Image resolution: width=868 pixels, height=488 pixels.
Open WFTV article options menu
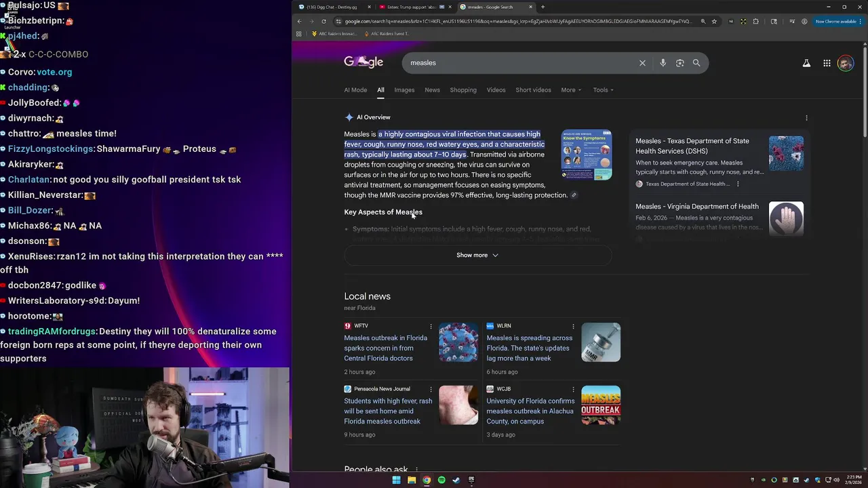pyautogui.click(x=431, y=326)
